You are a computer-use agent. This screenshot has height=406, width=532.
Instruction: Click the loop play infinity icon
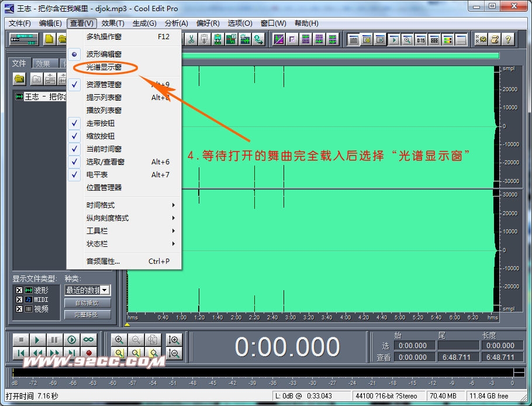point(88,339)
